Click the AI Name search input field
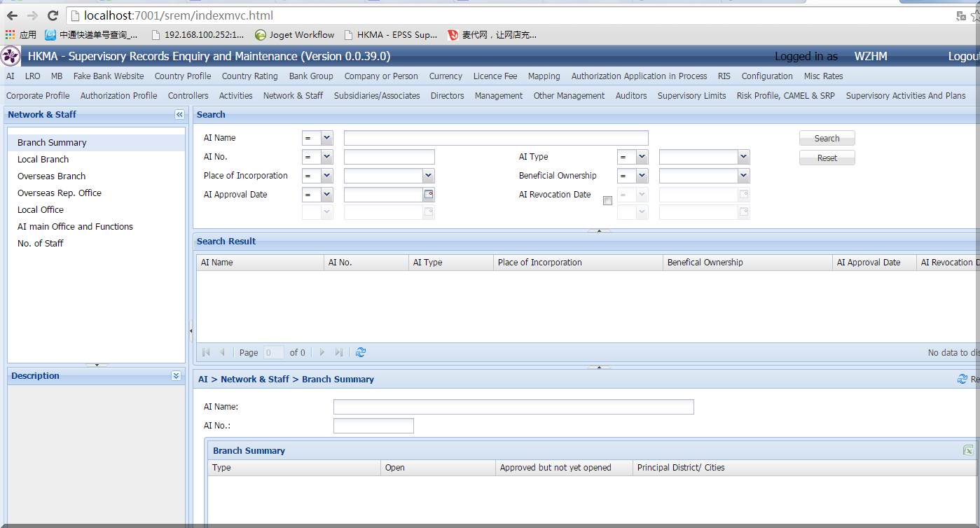Image resolution: width=980 pixels, height=528 pixels. (x=495, y=138)
